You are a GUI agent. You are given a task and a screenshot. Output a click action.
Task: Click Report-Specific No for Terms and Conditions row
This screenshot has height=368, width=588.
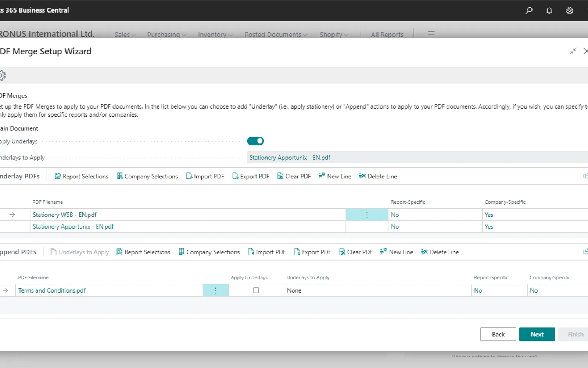pos(478,290)
